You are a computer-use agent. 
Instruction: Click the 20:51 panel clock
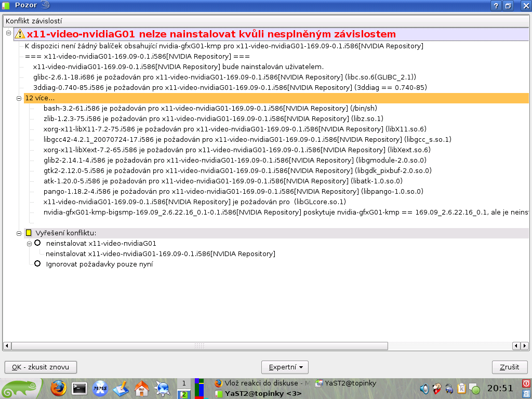500,389
